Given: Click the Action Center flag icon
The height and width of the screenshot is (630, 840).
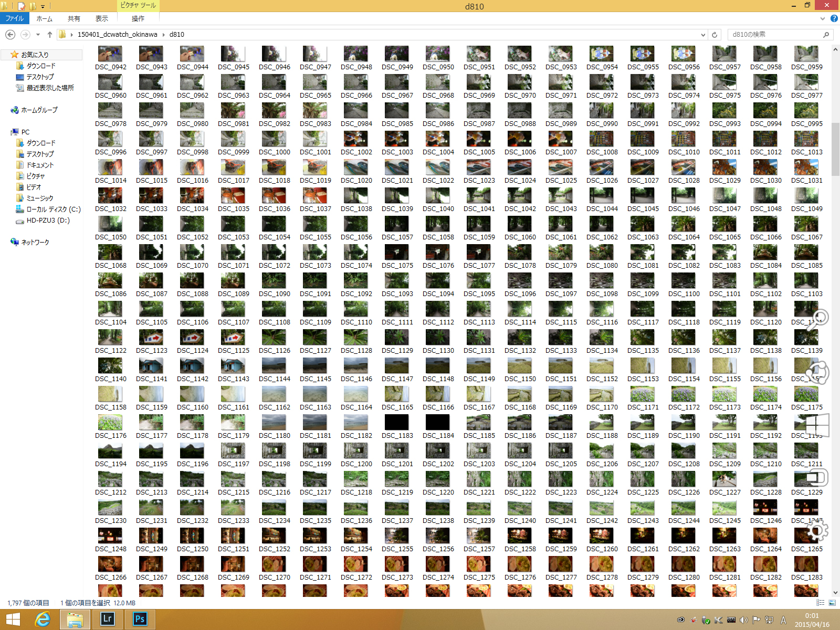Looking at the screenshot, I should 757,620.
